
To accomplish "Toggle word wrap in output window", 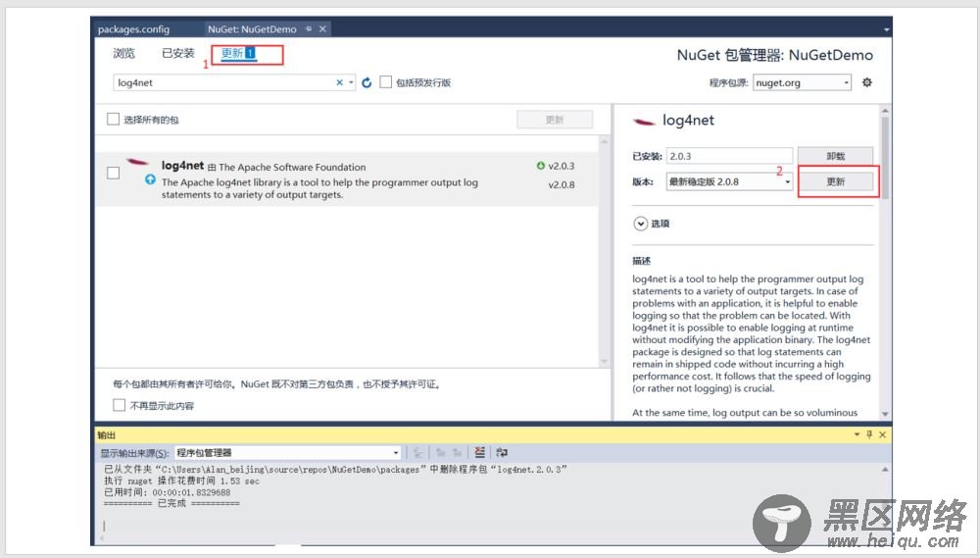I will (x=501, y=452).
